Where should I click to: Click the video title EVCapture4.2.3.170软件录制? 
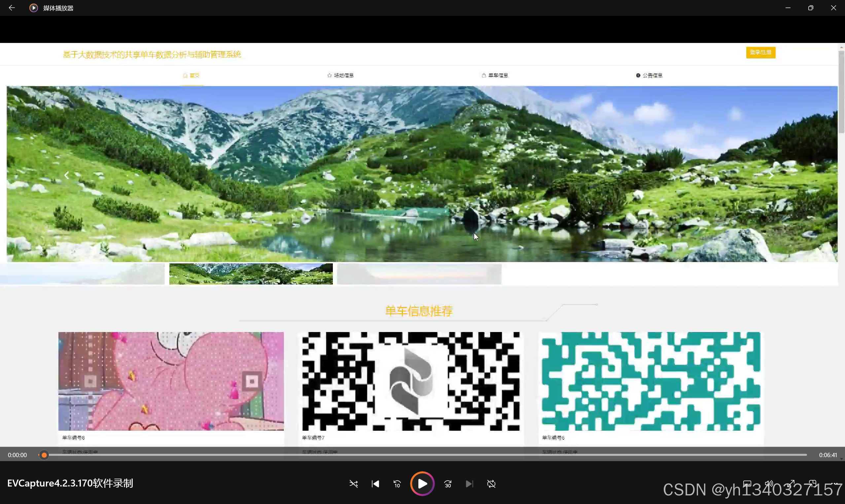[x=70, y=483]
